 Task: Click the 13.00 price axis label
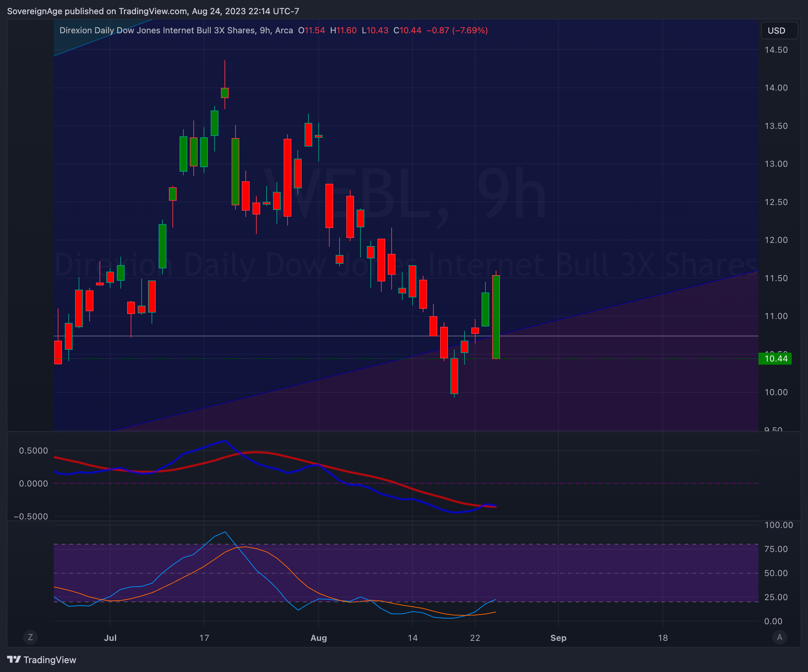tap(776, 164)
